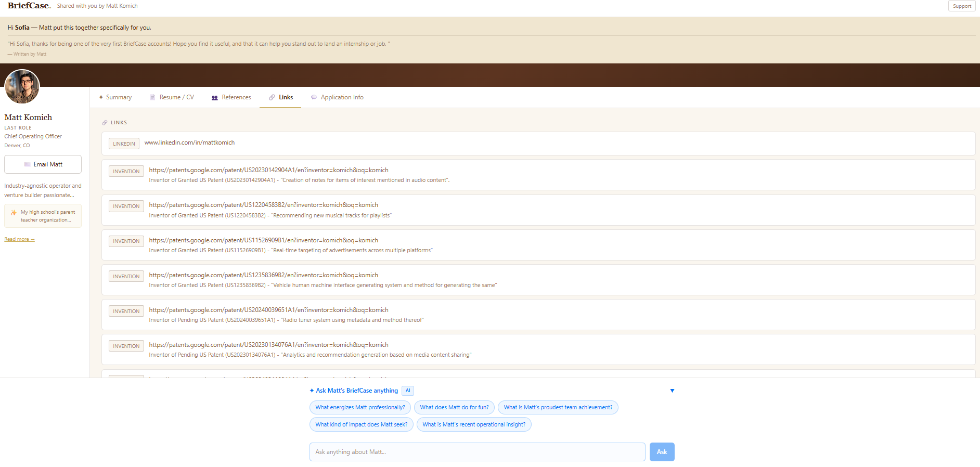Click INVENTION badge for audio notes patent

coord(126,171)
